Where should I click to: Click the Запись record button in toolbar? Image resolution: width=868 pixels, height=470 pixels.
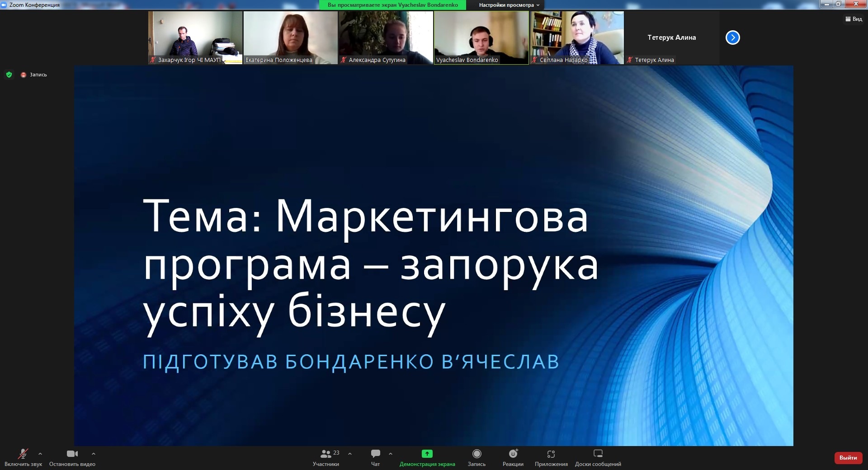tap(476, 457)
